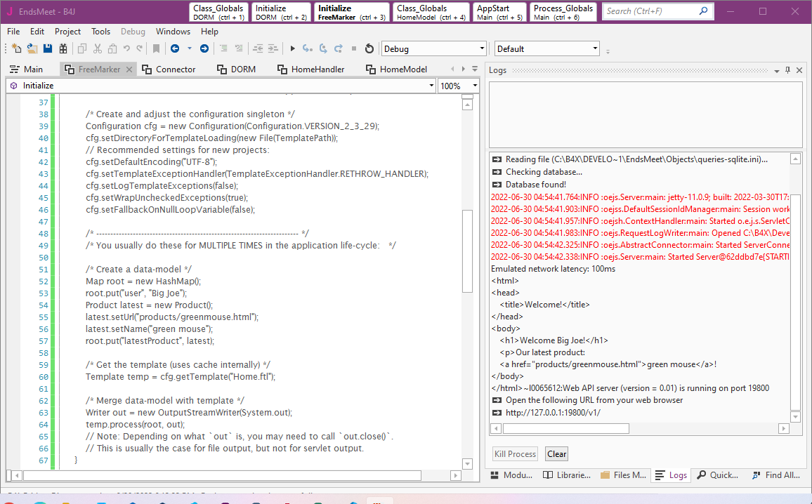Screen dimensions: 812x504
Task: Open the Project menu
Action: (x=68, y=32)
